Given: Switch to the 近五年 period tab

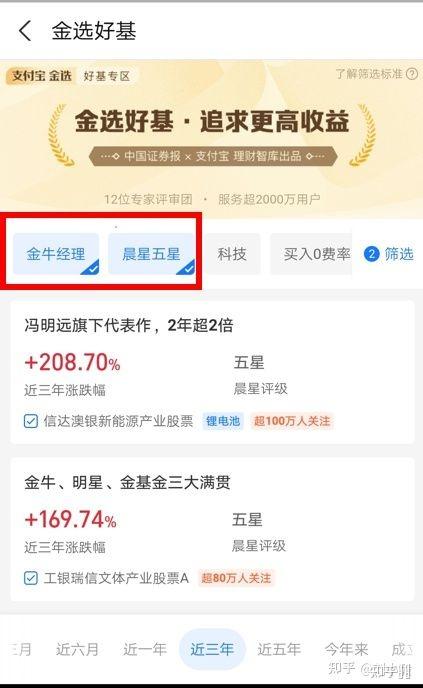Looking at the screenshot, I should coord(279,649).
